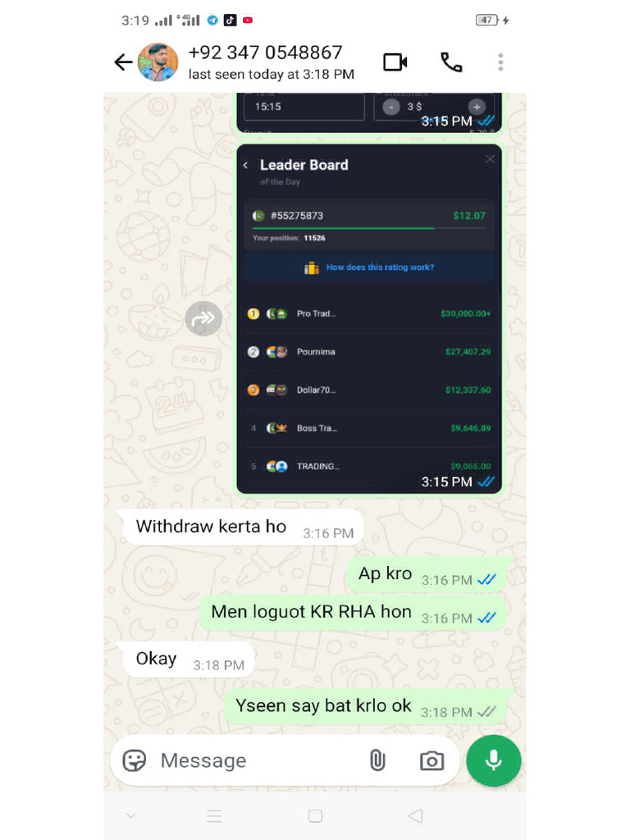Start a video call
The height and width of the screenshot is (840, 630).
pyautogui.click(x=395, y=62)
